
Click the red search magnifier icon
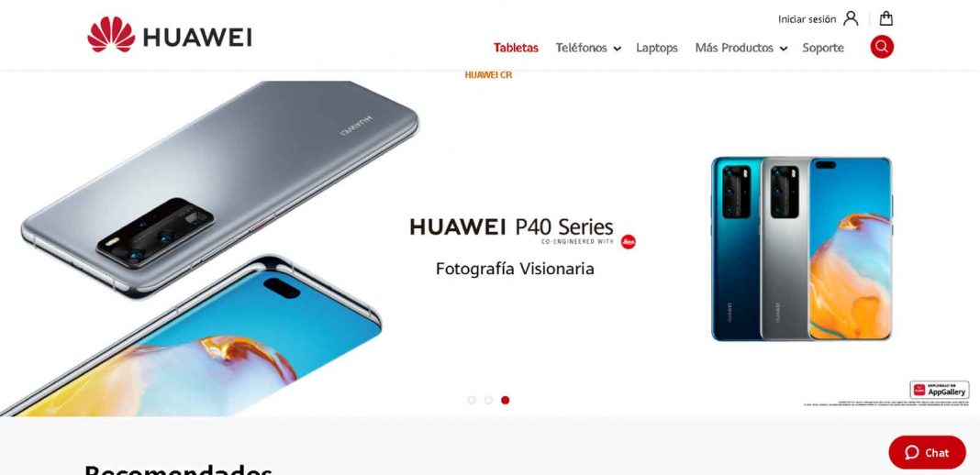tap(882, 47)
